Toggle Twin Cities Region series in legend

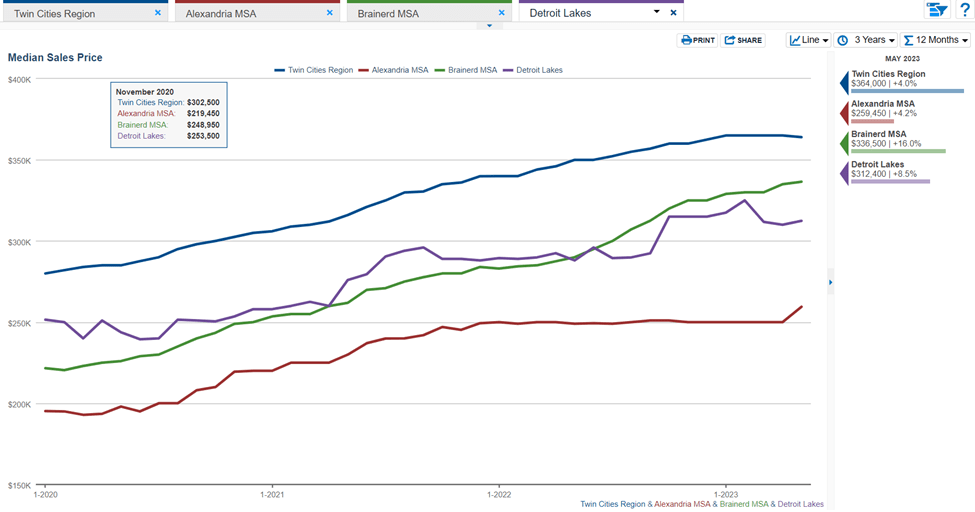pyautogui.click(x=313, y=70)
